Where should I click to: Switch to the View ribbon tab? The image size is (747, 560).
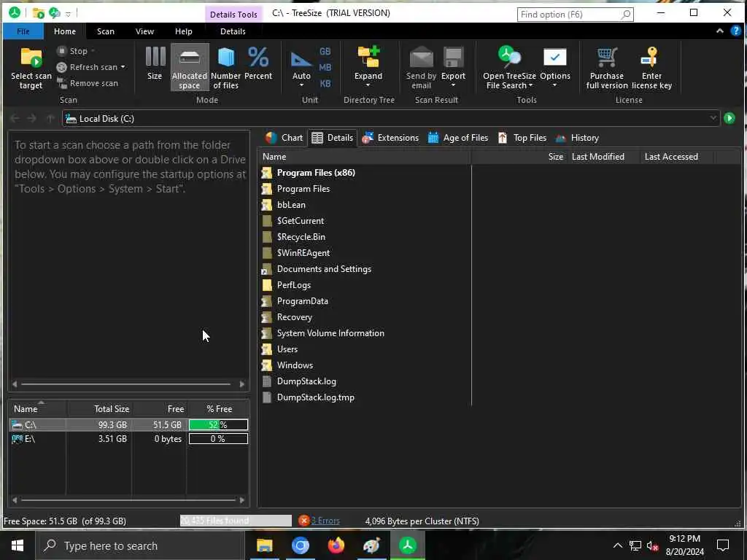click(145, 31)
